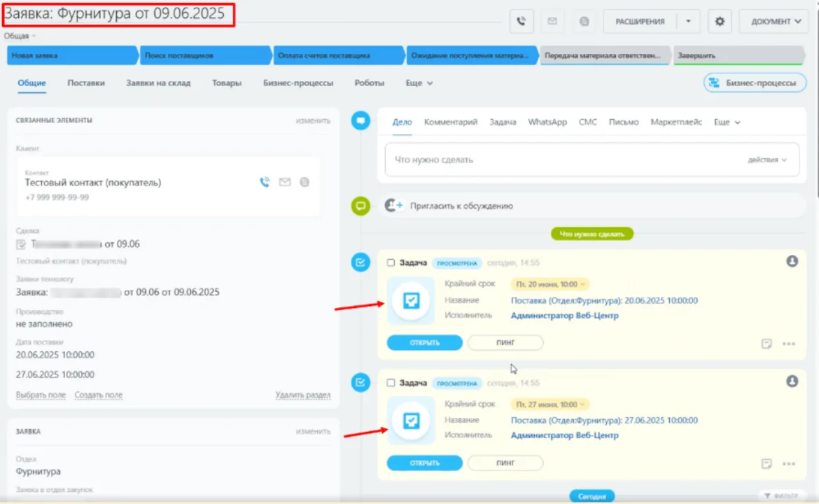Open three-dot menu on 27 июня task card
819x504 pixels.
click(789, 464)
